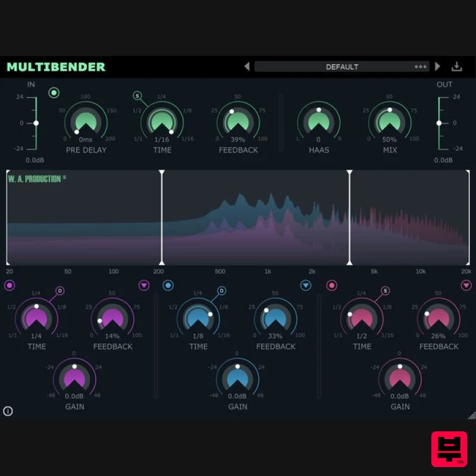Click the purple band GAIN knob
Image resolution: width=476 pixels, height=476 pixels.
coord(74,378)
